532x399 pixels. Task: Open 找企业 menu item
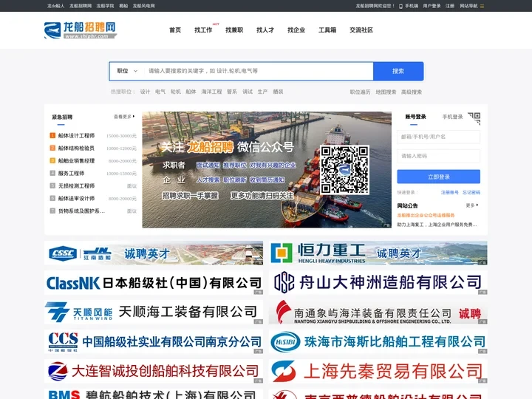point(296,30)
